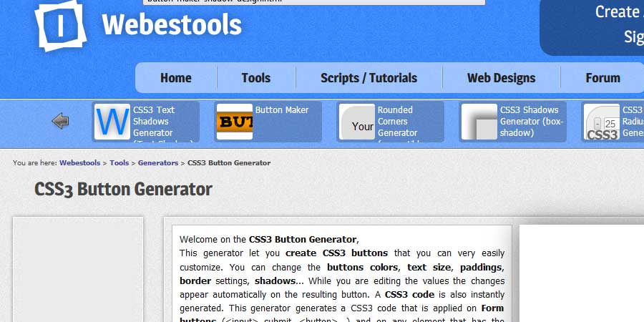Click Tools breadcrumb link

(x=119, y=162)
